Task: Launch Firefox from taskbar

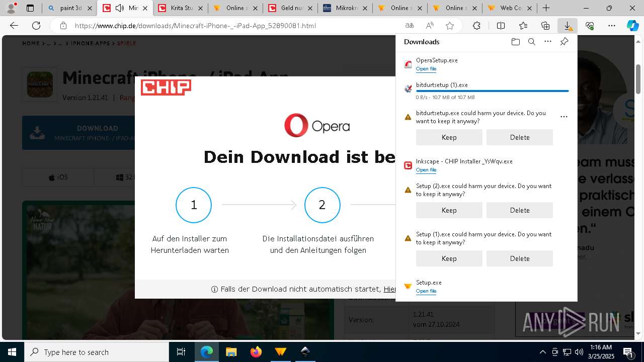Action: click(x=256, y=352)
